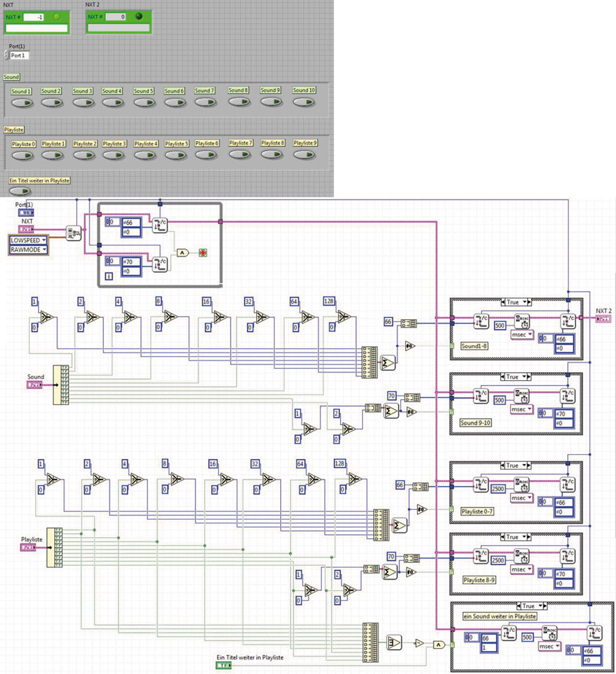
Task: Click the Ein Titel weiter boolean terminal
Action: (224, 665)
